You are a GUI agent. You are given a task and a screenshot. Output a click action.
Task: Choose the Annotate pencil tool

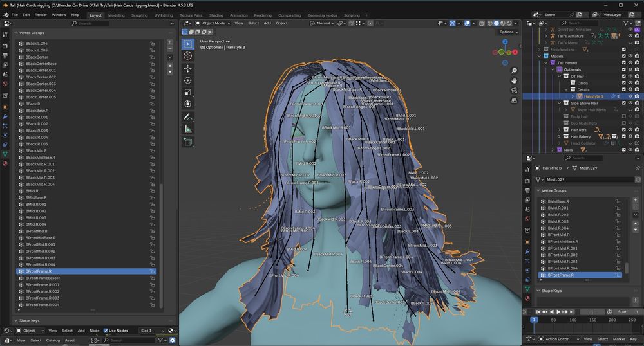(x=187, y=117)
